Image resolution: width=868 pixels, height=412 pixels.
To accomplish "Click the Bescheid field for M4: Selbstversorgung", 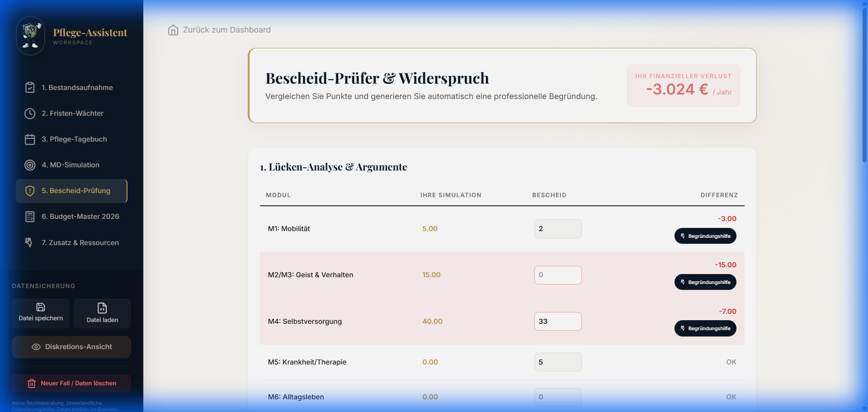I will (x=557, y=322).
